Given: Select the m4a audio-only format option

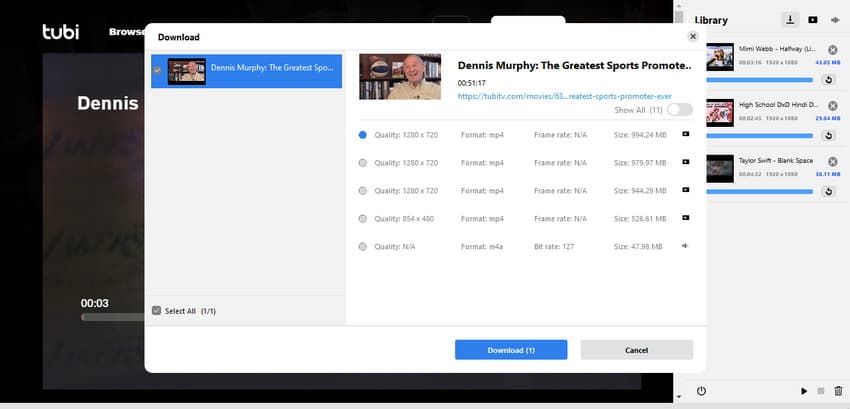Looking at the screenshot, I should click(x=362, y=246).
